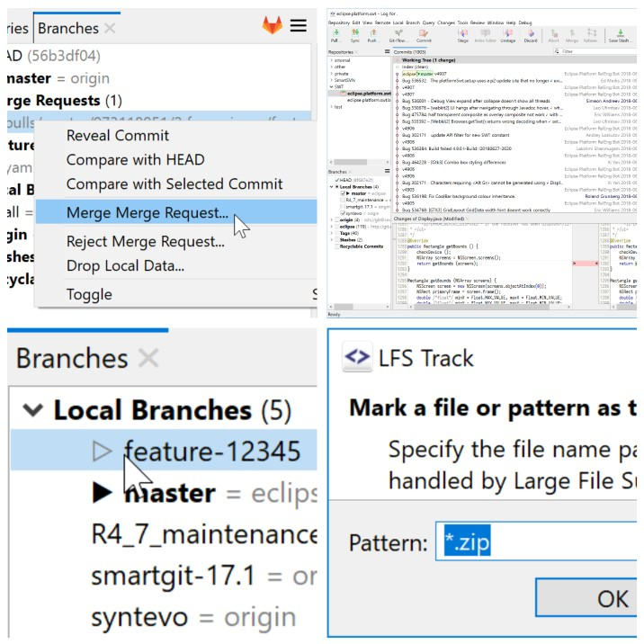The image size is (644, 644).
Task: Click the Abort toolbar icon
Action: tap(554, 33)
